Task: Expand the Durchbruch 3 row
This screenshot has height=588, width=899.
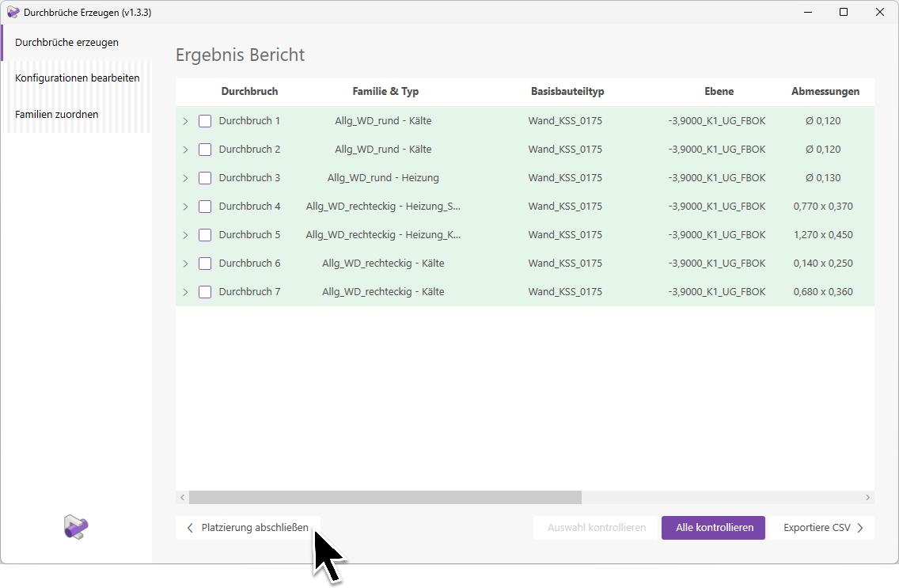Action: point(185,178)
